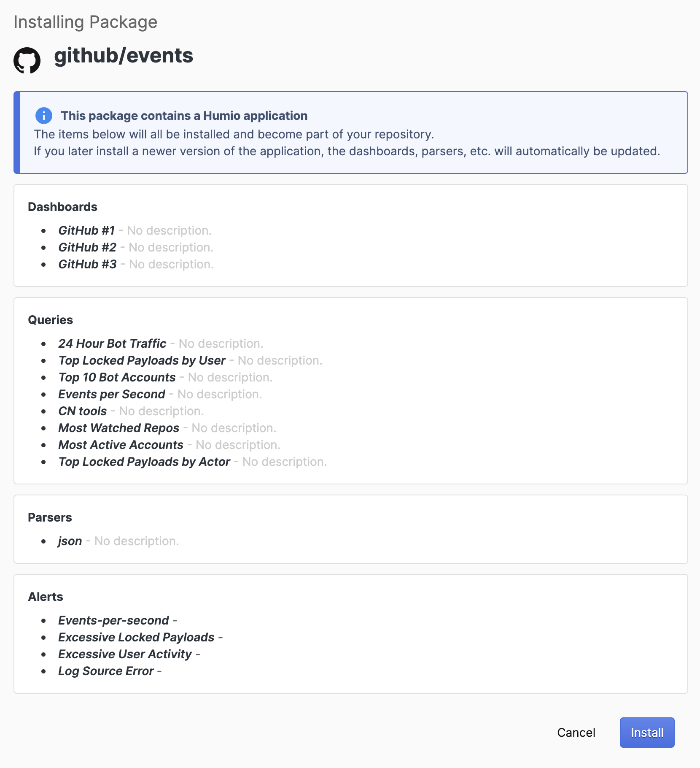The width and height of the screenshot is (700, 768).
Task: Click the GitHub #3 dashboard item
Action: click(87, 264)
